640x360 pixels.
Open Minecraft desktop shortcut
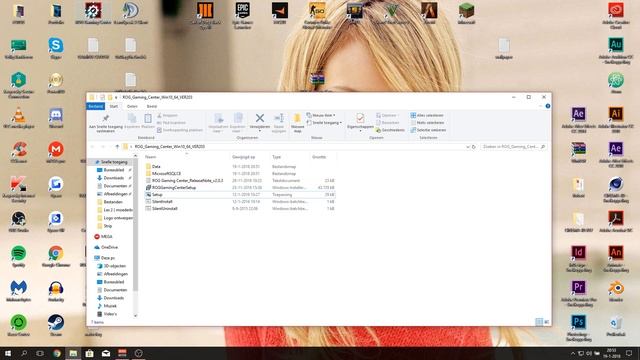pyautogui.click(x=466, y=13)
